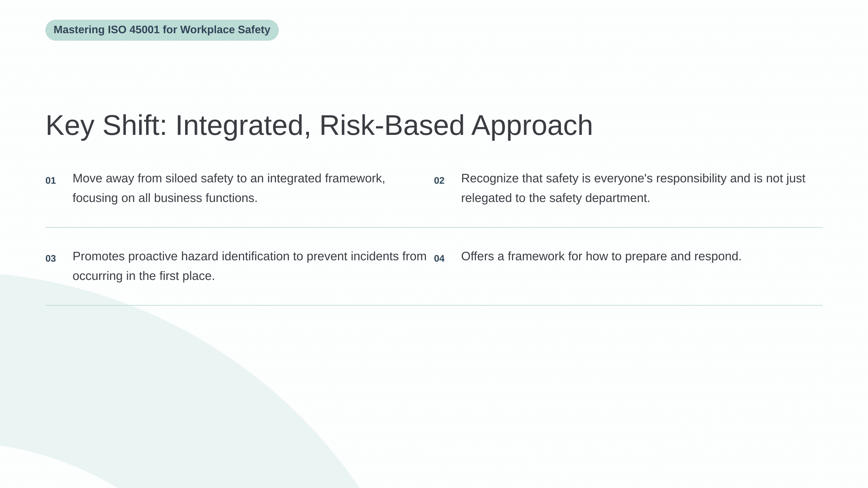Click the 02 number marker

point(439,181)
